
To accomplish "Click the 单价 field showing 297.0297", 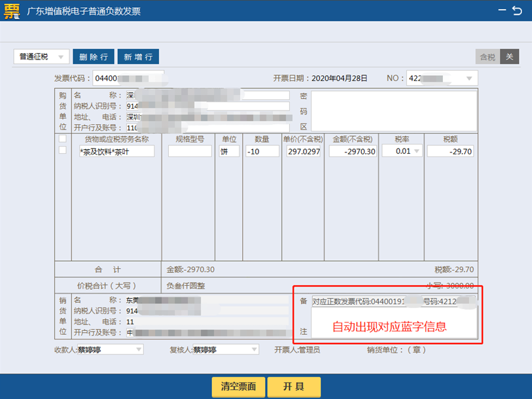I will [304, 151].
